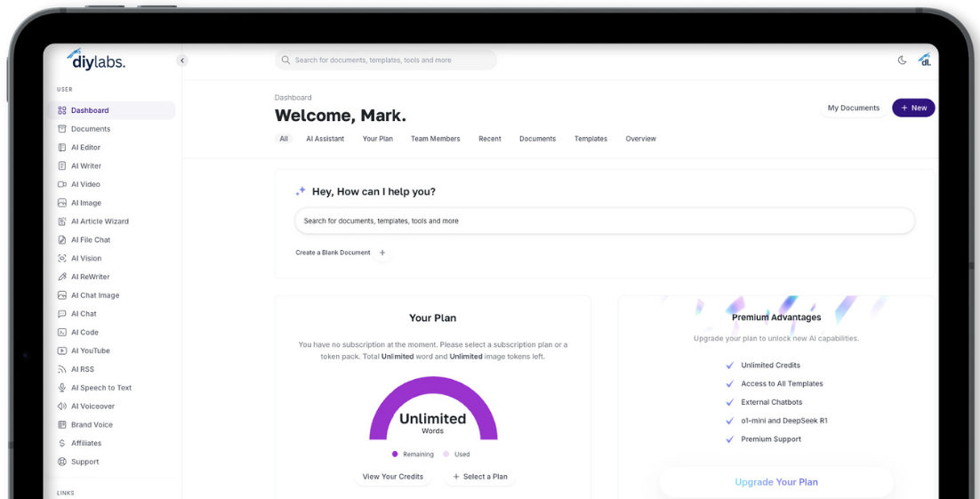Open AI Speech to Text microphone icon
The width and height of the screenshot is (980, 499).
[x=62, y=388]
